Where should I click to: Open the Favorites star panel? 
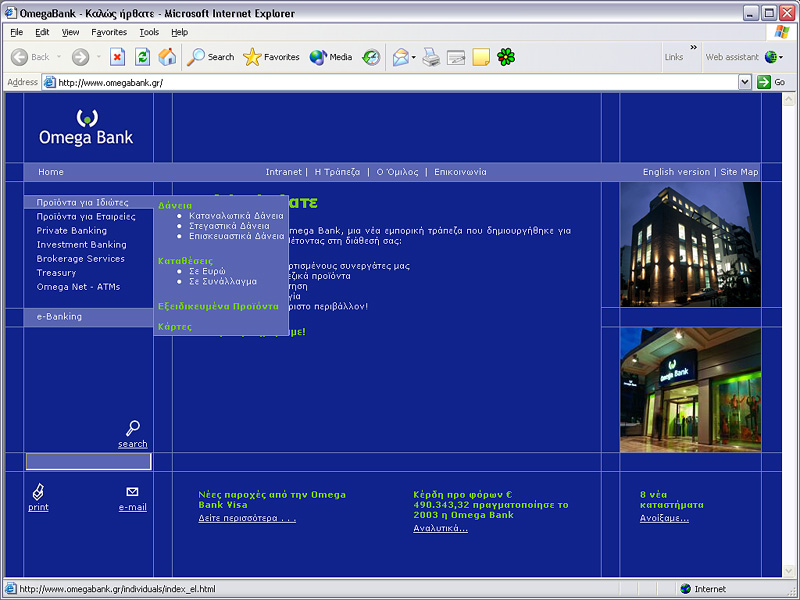tap(271, 57)
